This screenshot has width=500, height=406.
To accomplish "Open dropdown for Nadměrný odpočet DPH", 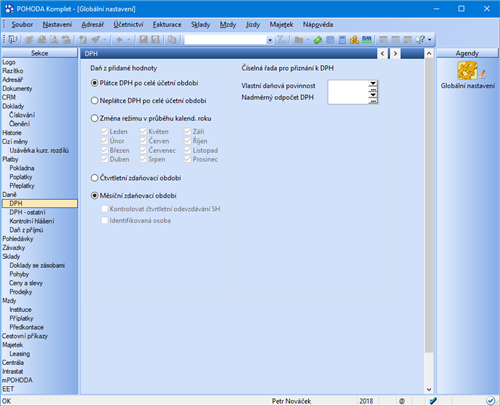I will pos(373,95).
